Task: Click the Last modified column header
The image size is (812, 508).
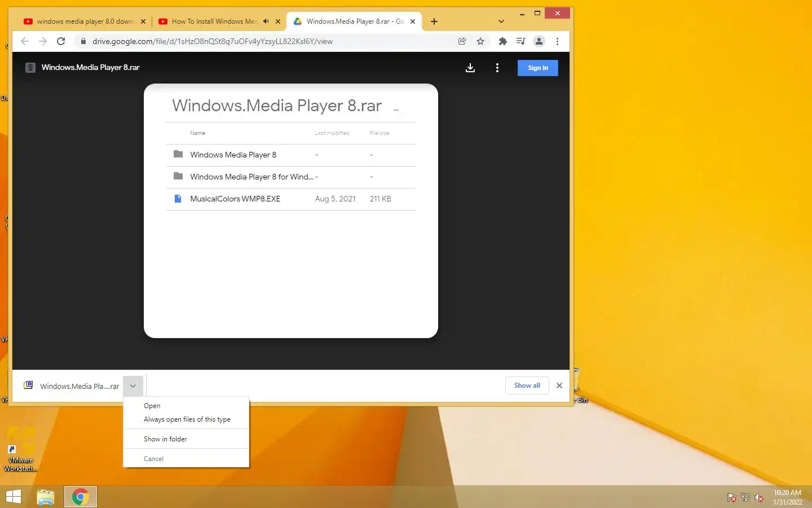Action: coord(332,133)
